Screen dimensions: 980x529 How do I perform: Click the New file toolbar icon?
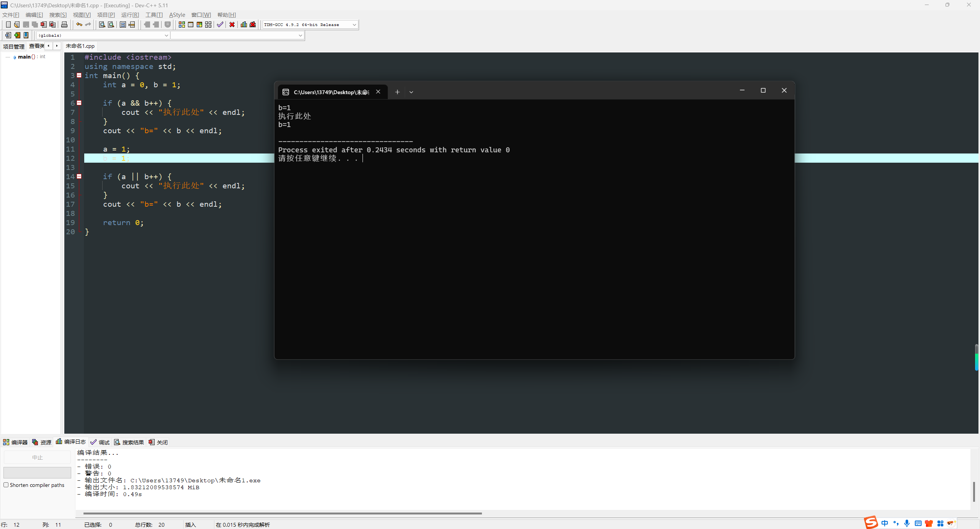pyautogui.click(x=8, y=24)
